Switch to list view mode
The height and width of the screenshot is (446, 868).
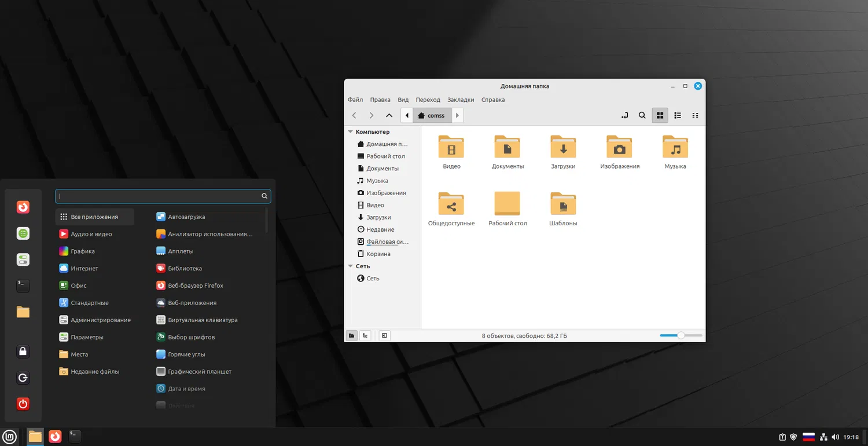(x=678, y=115)
